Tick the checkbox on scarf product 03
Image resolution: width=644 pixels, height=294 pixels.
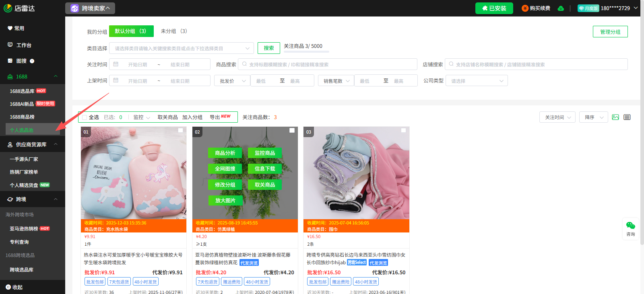403,130
